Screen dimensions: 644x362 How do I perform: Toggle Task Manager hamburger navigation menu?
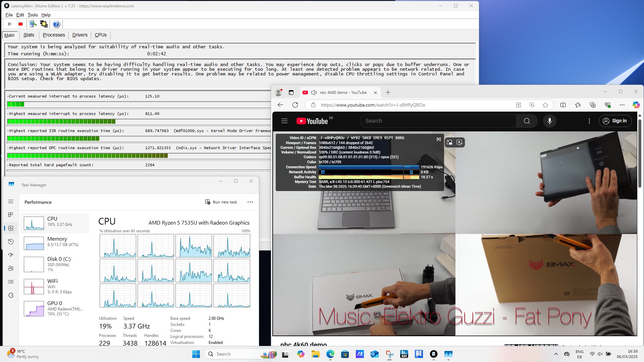[11, 201]
